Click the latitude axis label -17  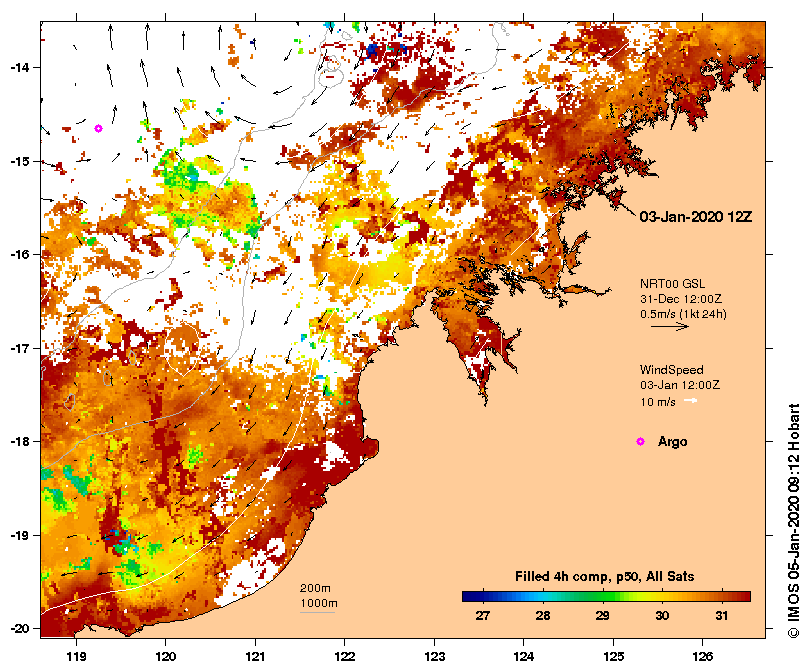(x=19, y=348)
